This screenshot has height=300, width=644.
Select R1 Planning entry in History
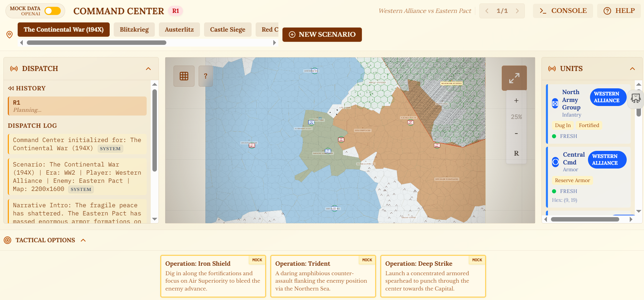(x=77, y=106)
